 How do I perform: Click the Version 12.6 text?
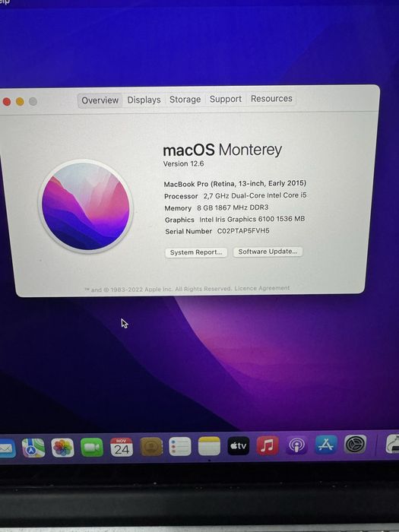pos(184,163)
